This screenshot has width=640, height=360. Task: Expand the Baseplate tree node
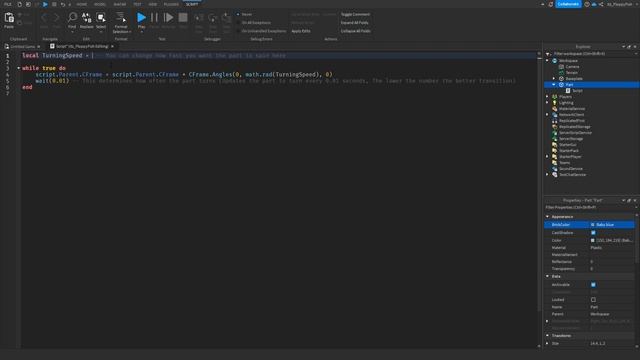[x=554, y=78]
